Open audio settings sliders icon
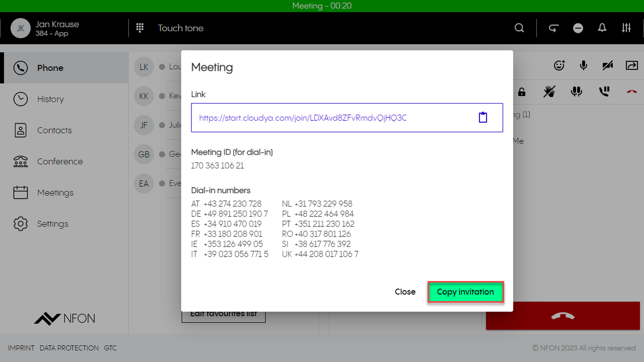The height and width of the screenshot is (362, 644). point(626,28)
